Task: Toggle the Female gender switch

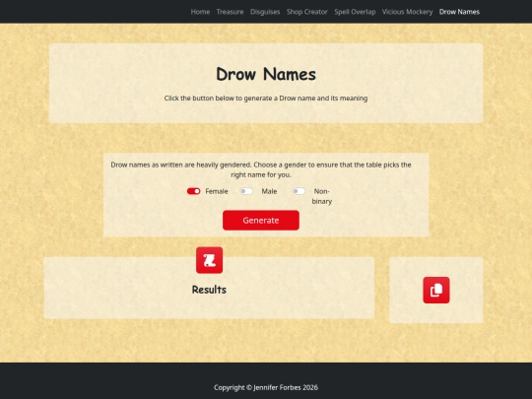Action: [194, 191]
